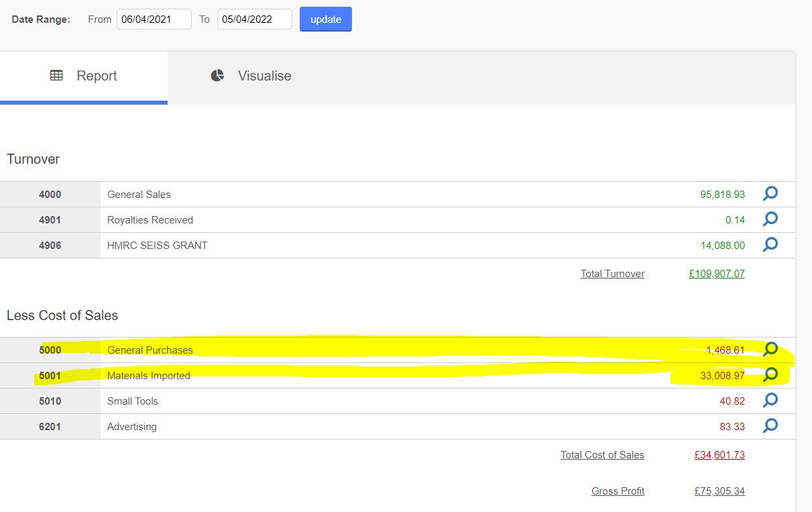Viewport: 812px width, 512px height.
Task: Click the £34,601.73 cost of sales total
Action: click(719, 455)
